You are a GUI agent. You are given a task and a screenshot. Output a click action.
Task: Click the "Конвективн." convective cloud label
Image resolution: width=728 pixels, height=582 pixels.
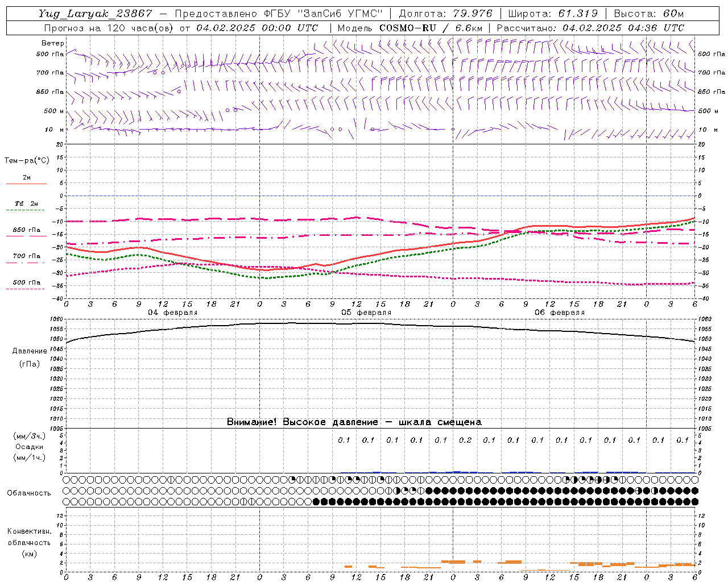pyautogui.click(x=30, y=531)
